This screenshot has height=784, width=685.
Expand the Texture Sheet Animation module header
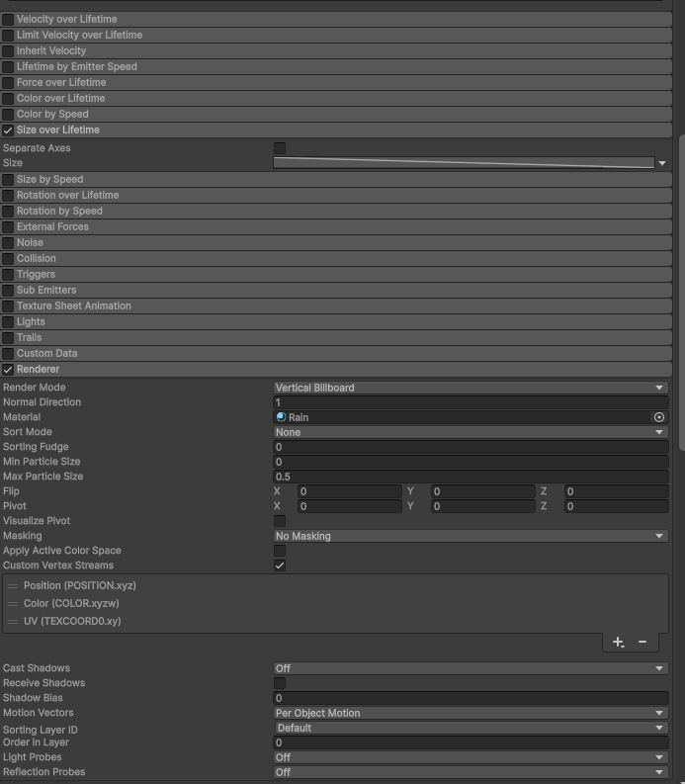pyautogui.click(x=336, y=306)
